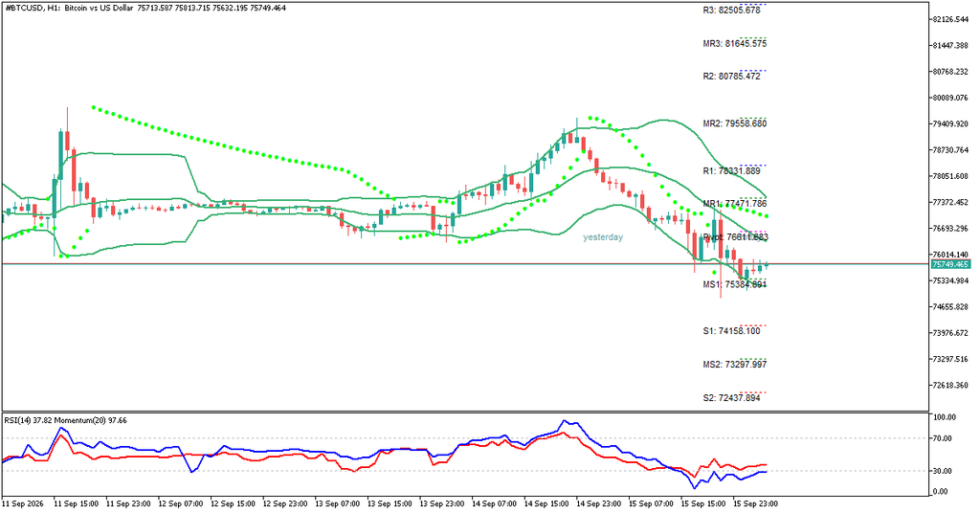This screenshot has width=980, height=513.
Task: Select the 'Pivot: 76611.683' label
Action: 736,237
